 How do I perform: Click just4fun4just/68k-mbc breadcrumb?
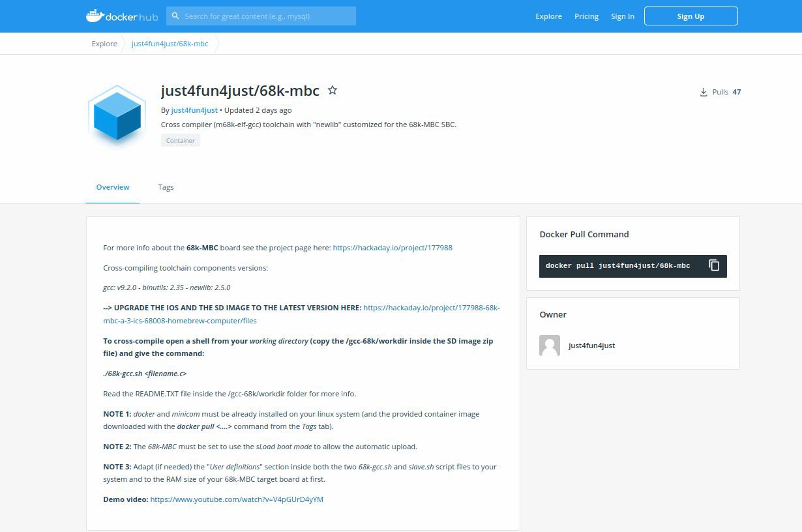(170, 44)
